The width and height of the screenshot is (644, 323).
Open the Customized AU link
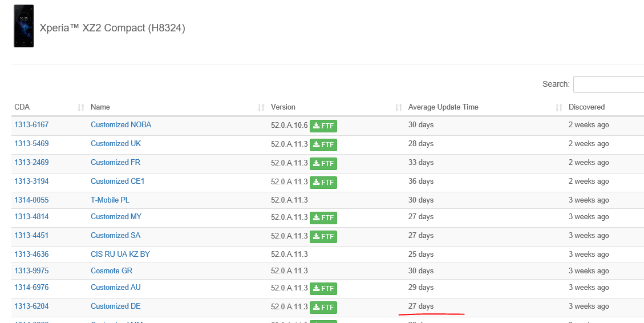point(116,287)
